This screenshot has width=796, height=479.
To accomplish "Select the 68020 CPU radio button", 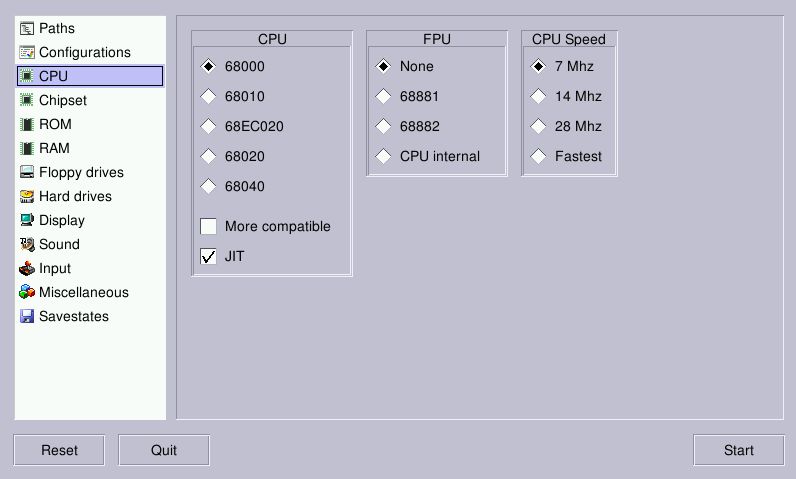I will 209,156.
